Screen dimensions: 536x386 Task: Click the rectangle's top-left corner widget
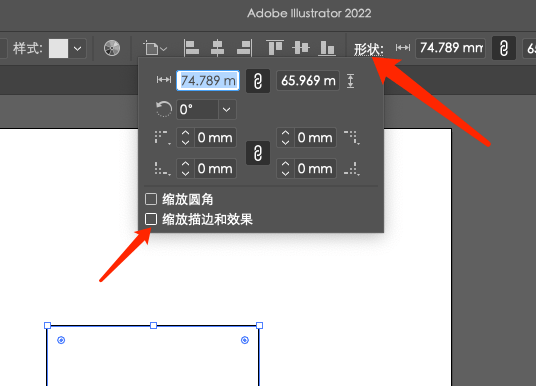click(x=61, y=340)
